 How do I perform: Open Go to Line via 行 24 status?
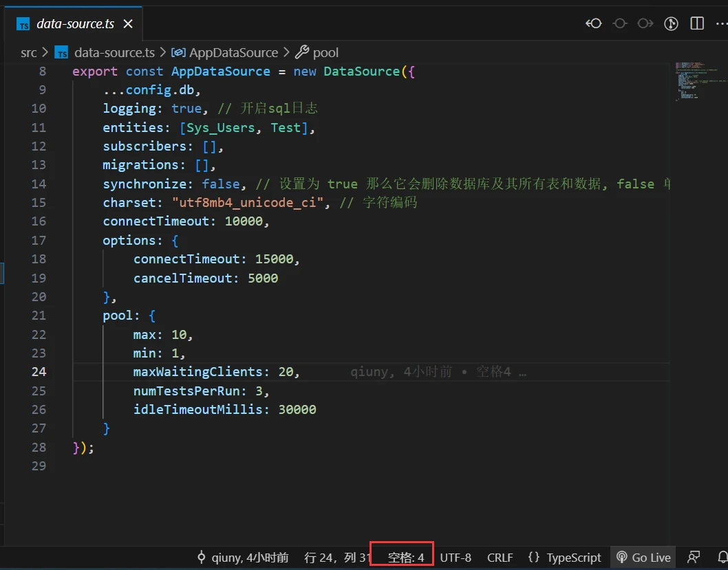(338, 558)
